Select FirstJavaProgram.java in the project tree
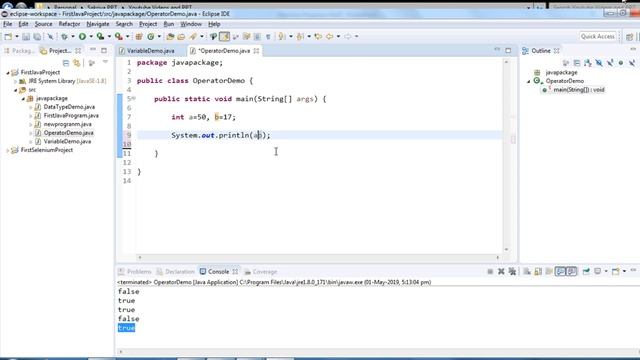 [71, 116]
